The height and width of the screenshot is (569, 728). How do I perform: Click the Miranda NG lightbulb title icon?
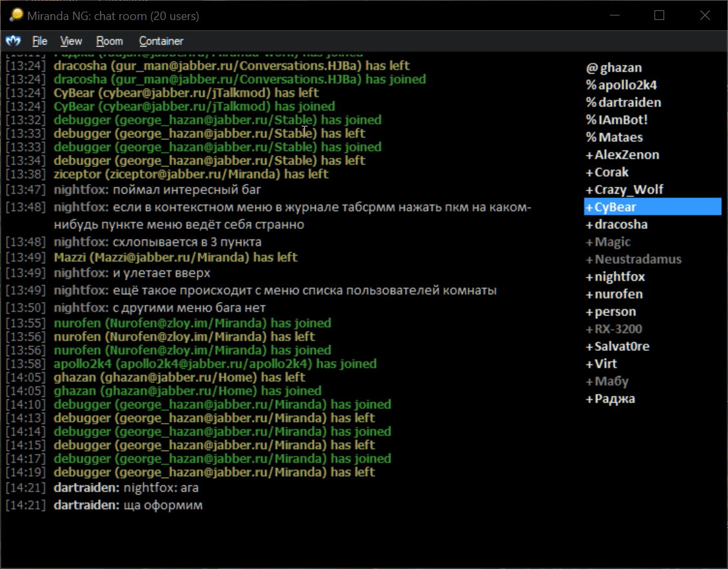pos(16,15)
